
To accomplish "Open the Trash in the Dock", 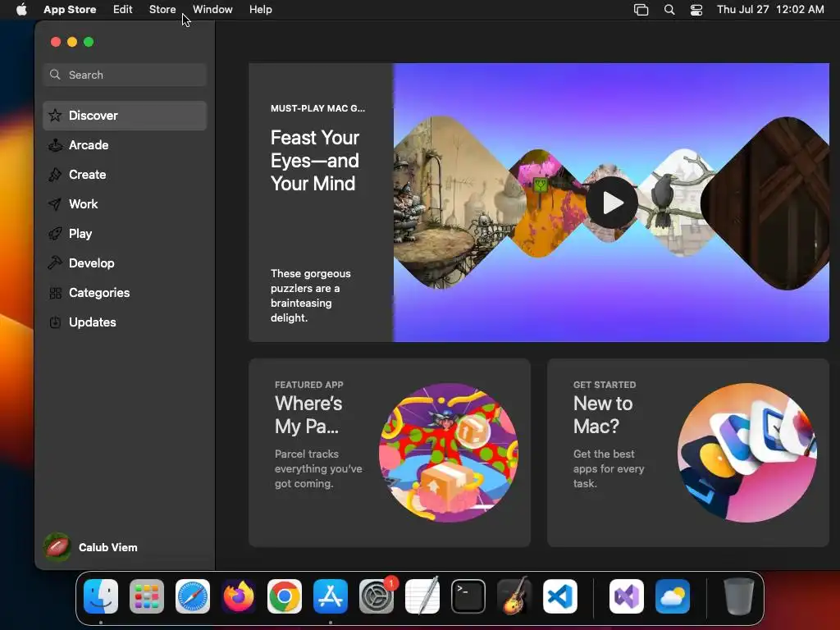I will point(739,596).
